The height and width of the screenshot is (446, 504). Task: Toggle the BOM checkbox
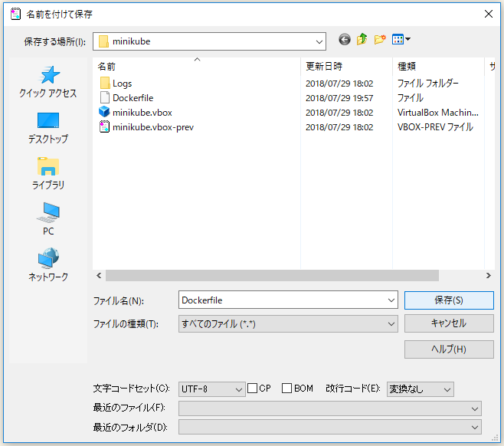(286, 388)
